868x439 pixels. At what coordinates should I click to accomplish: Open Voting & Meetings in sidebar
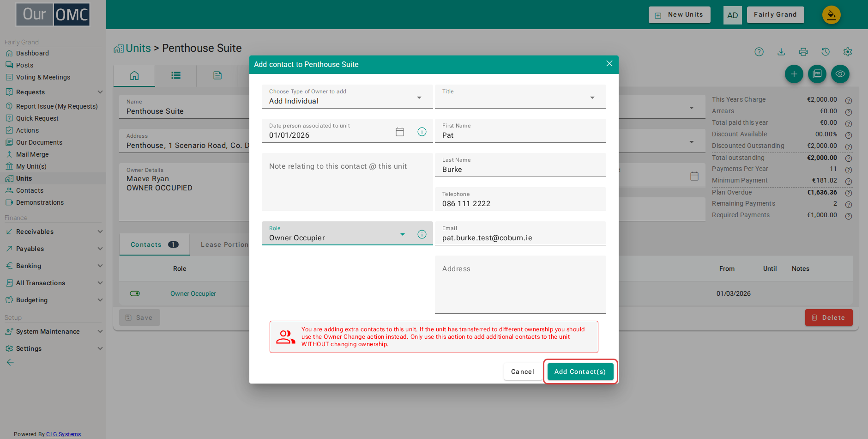click(x=43, y=77)
